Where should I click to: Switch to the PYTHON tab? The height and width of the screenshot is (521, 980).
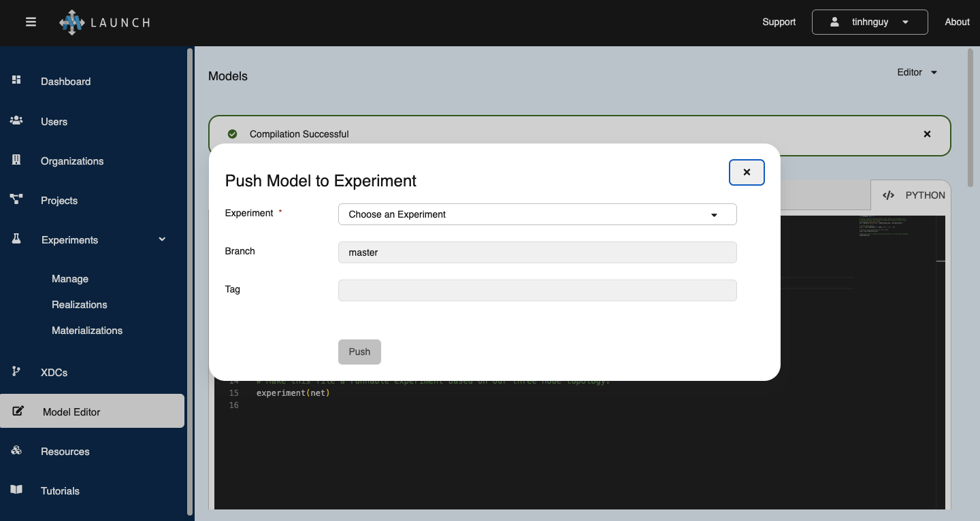[913, 195]
